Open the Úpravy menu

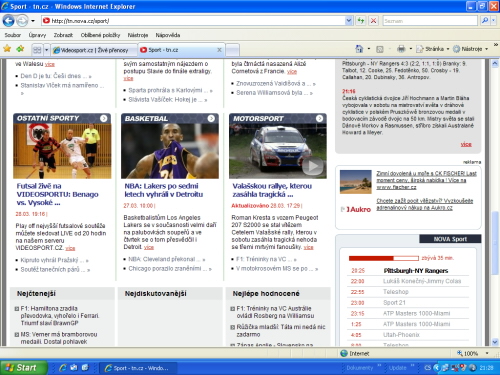coord(37,35)
